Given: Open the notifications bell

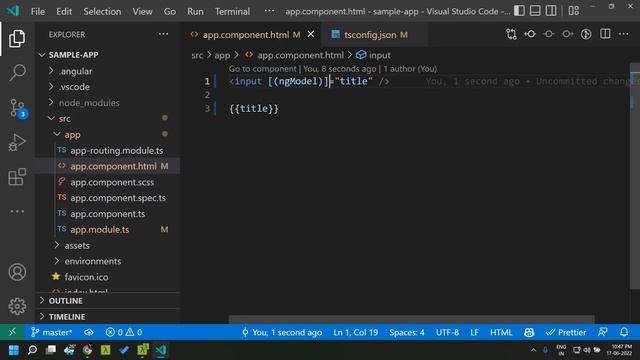Looking at the screenshot, I should point(624,332).
